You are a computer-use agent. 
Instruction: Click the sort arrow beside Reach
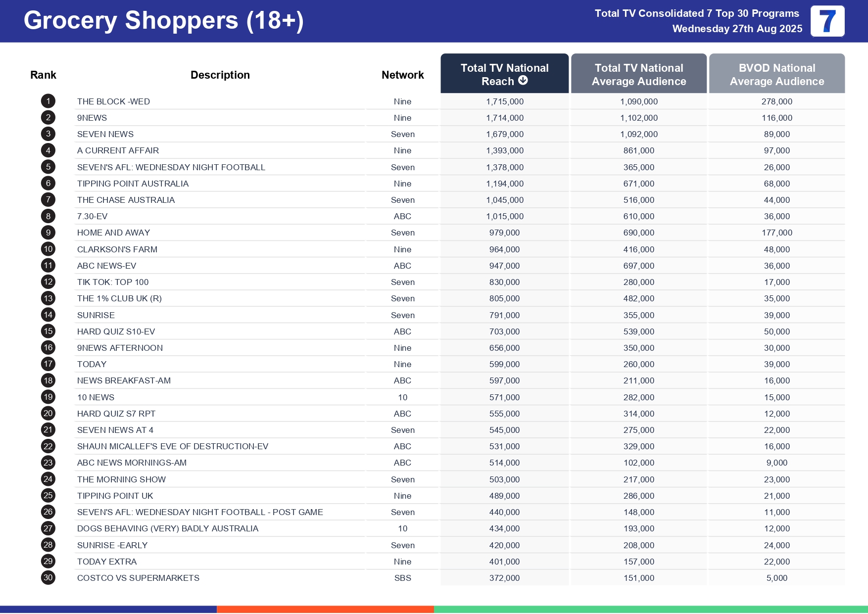(523, 81)
